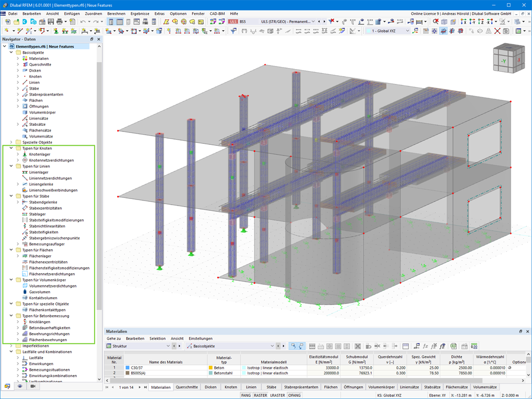
Task: Toggle FANG snap in status bar
Action: [x=246, y=395]
